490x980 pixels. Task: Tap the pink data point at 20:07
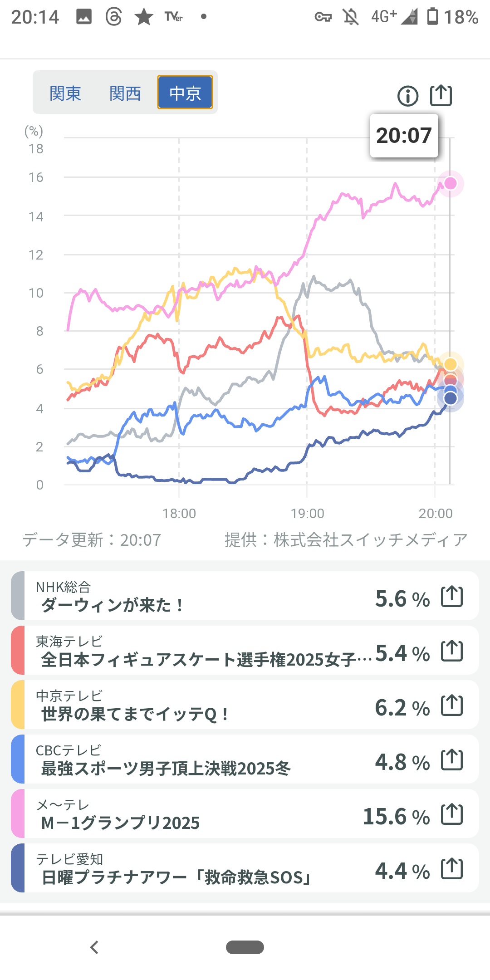coord(450,183)
